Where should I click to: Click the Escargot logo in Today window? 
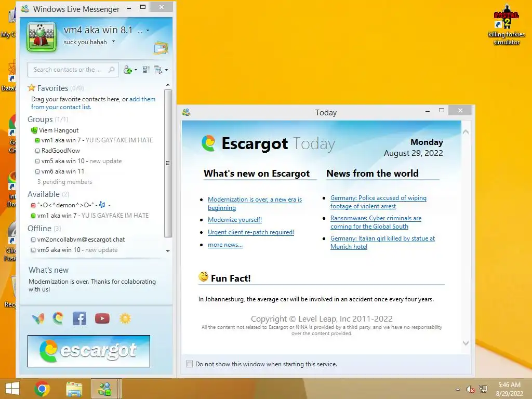pyautogui.click(x=208, y=143)
